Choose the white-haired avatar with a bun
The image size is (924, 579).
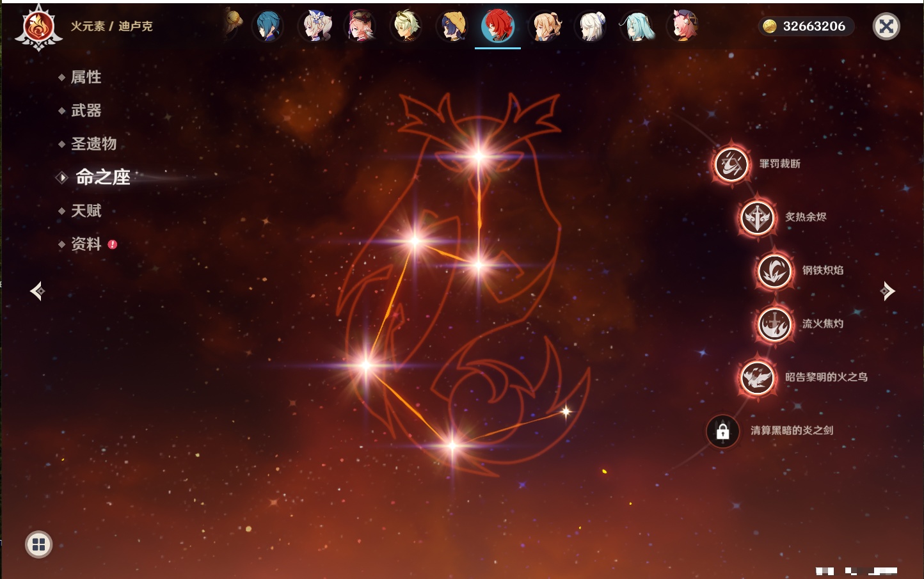click(591, 26)
